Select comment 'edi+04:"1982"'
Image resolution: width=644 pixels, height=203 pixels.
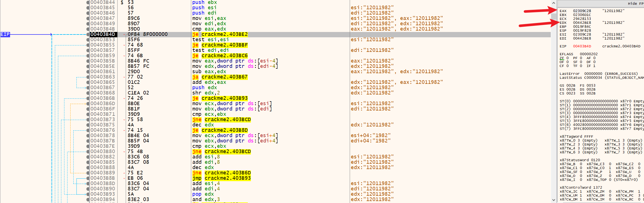(370, 141)
